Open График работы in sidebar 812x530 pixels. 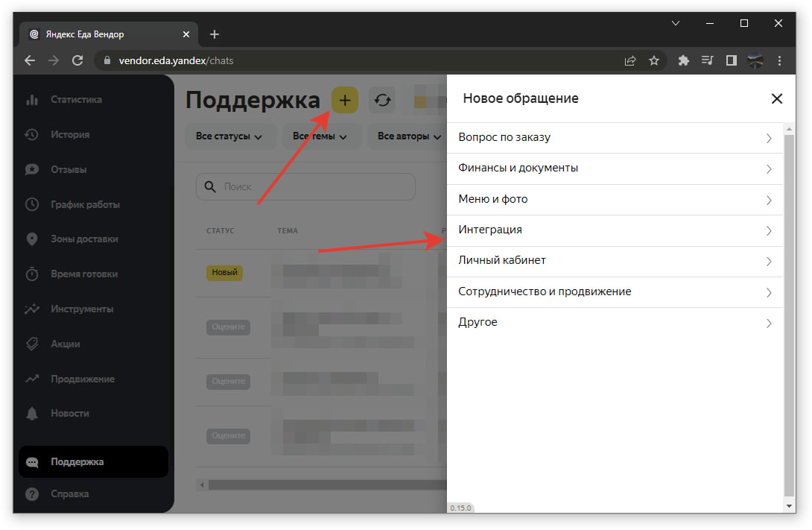point(85,204)
